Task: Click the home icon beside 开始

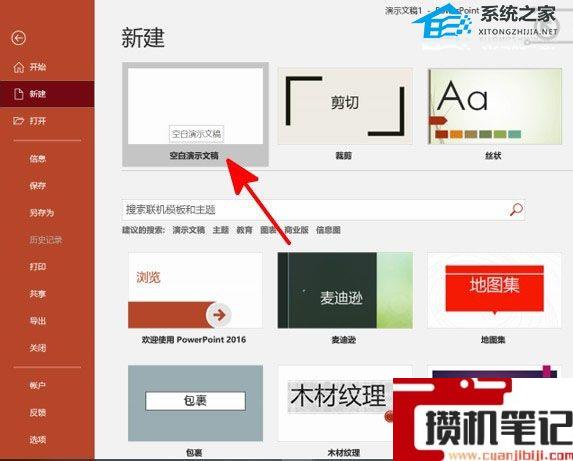Action: tap(19, 67)
